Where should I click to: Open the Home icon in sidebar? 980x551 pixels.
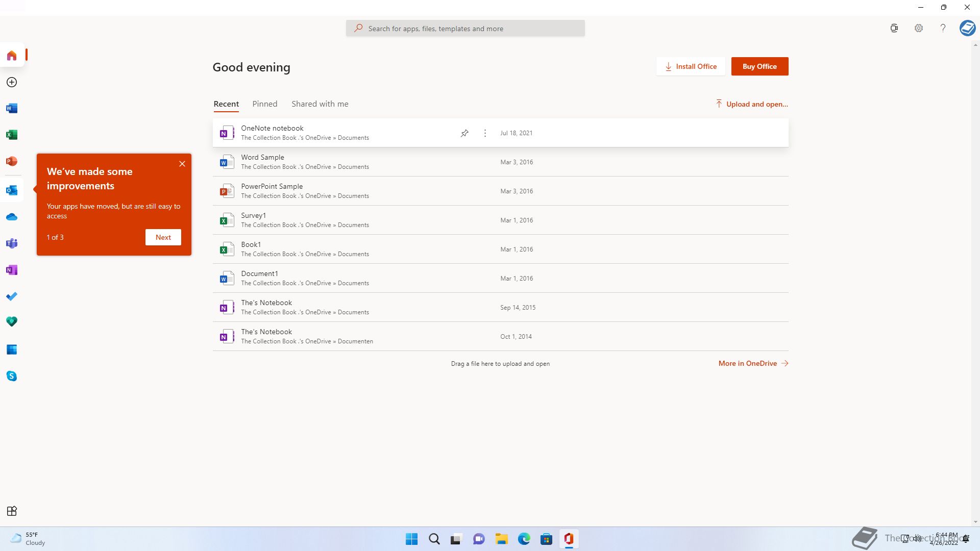(x=12, y=55)
